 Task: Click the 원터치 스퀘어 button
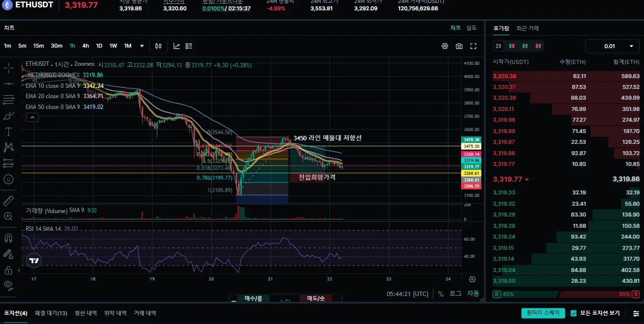coord(543,313)
